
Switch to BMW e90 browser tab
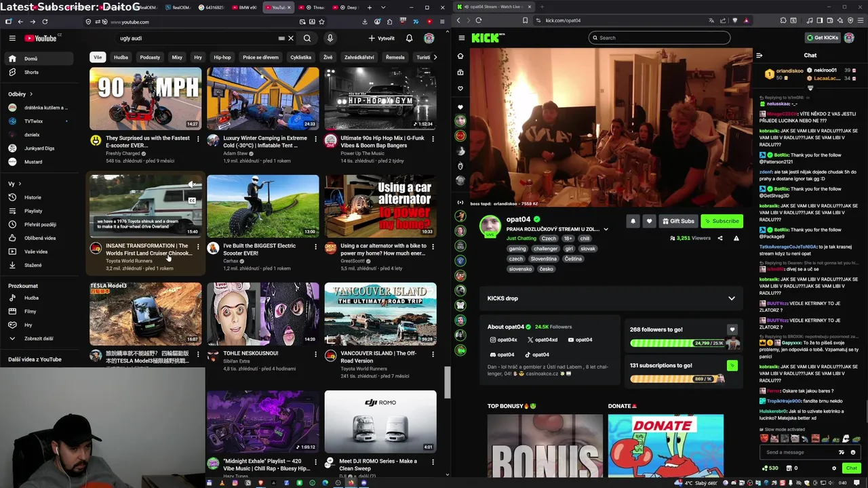[x=243, y=7]
